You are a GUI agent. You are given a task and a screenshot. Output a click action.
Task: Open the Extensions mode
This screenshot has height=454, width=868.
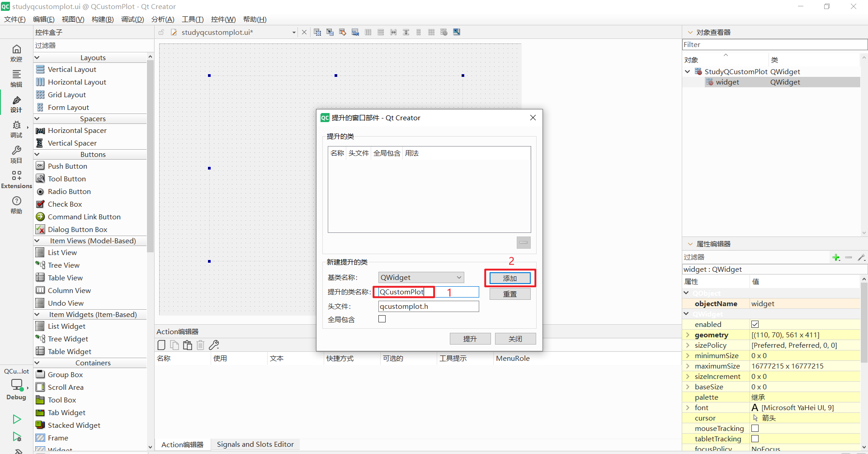pos(16,180)
